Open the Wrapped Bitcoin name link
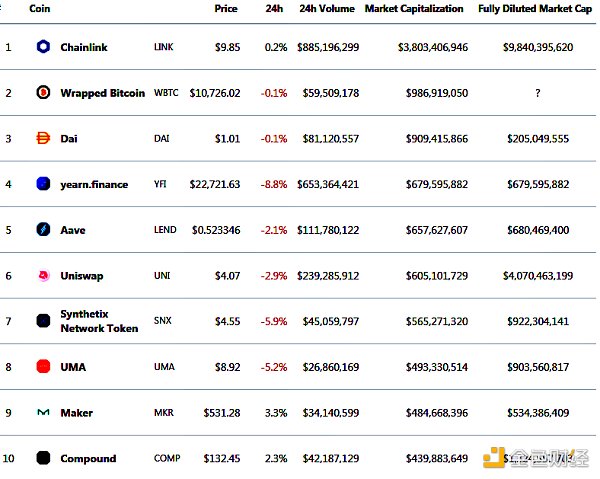 [x=102, y=93]
